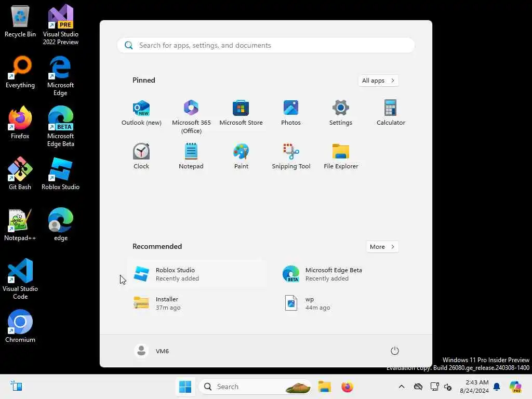532x399 pixels.
Task: Open Microsoft Edge Beta in Recommended list
Action: pos(345,274)
